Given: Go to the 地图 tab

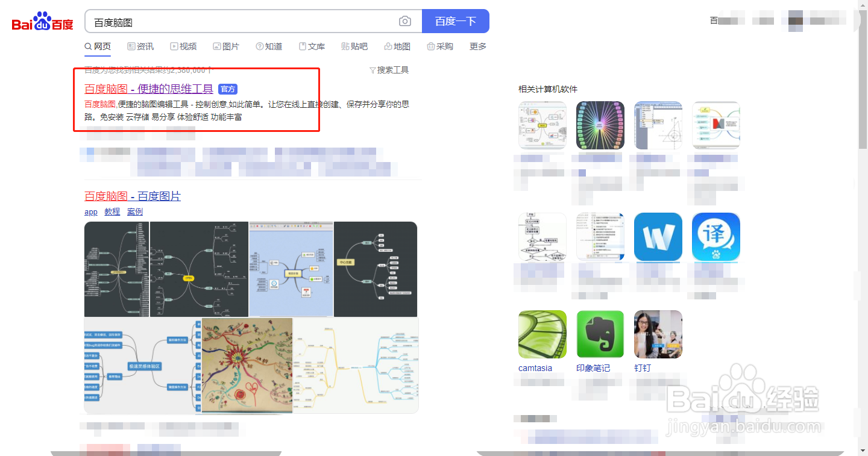Looking at the screenshot, I should coord(397,46).
